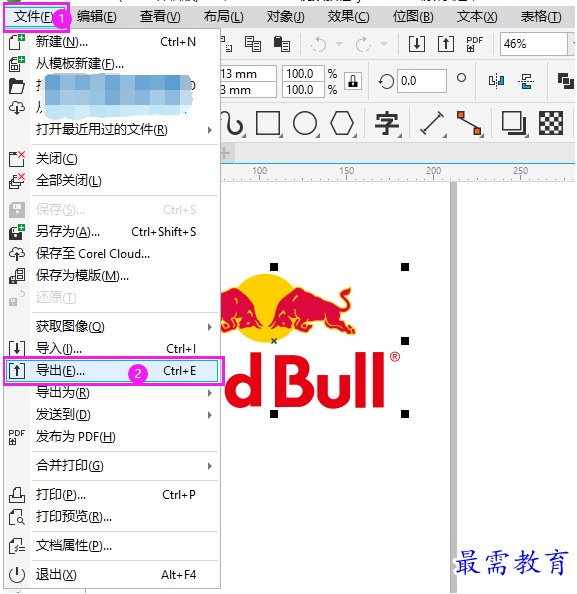Select 关闭(C) menu entry
Screen dimensions: 577x594
coord(112,159)
